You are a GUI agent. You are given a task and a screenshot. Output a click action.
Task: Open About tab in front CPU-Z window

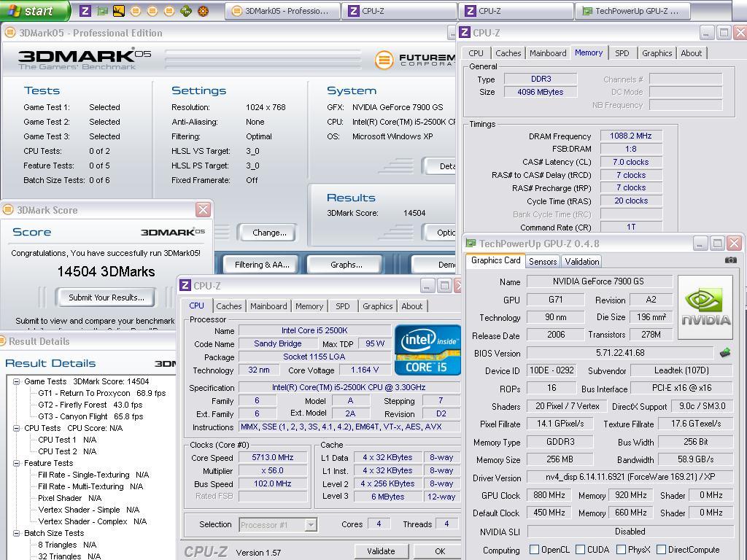(411, 306)
